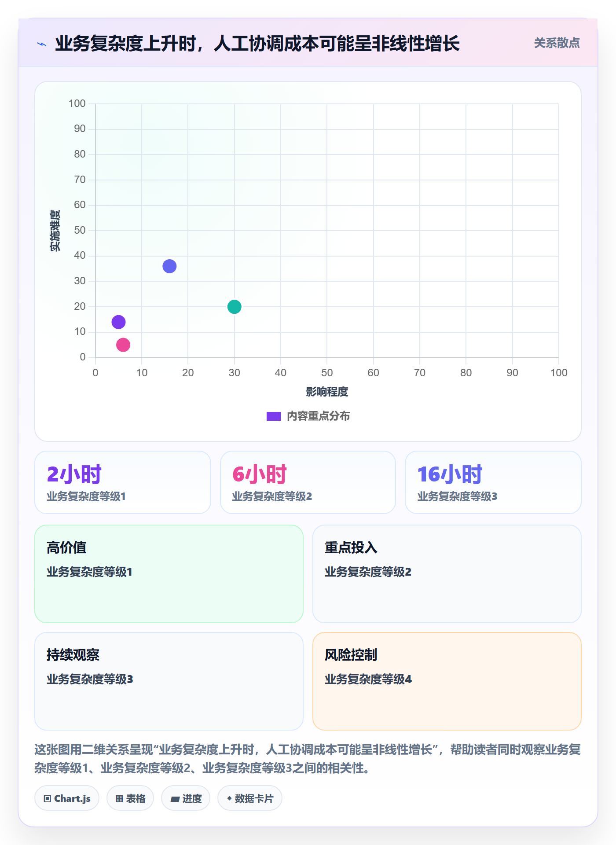Open the 高价值 quadrant card
The image size is (616, 845).
169,574
